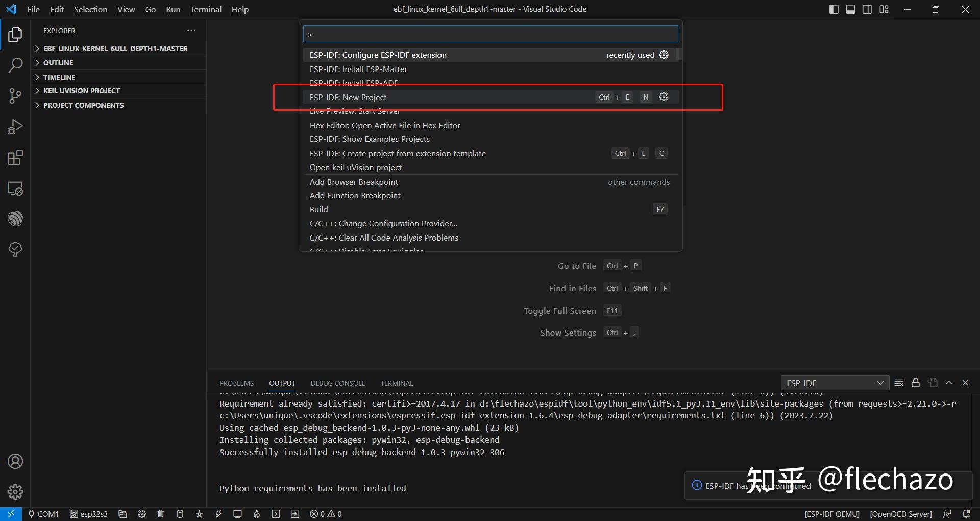The image size is (980, 521).
Task: Clear the output panel
Action: 899,383
